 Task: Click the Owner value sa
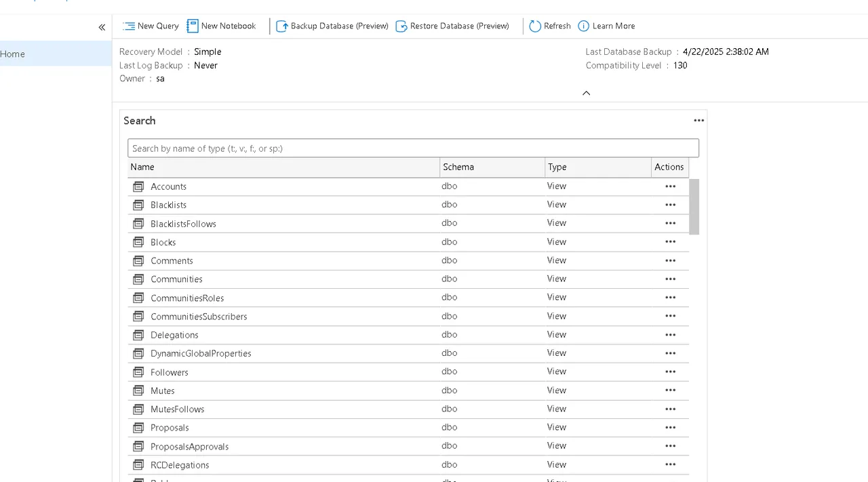[x=160, y=79]
